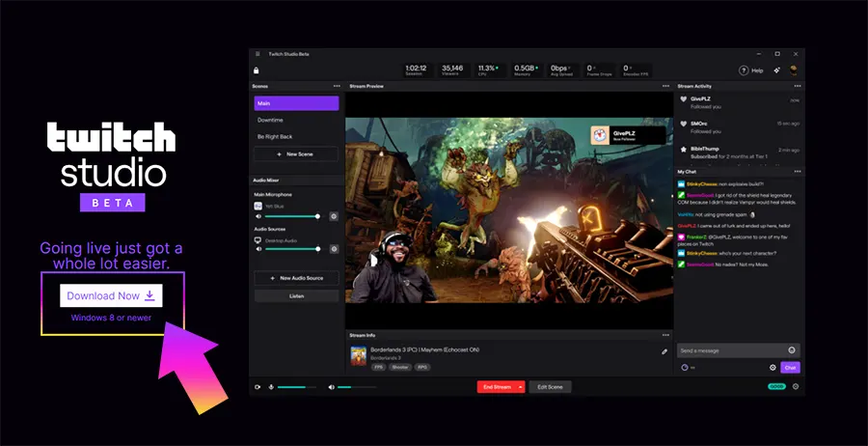Click the GivePLZ New Follower alert
The height and width of the screenshot is (446, 868).
coord(628,135)
